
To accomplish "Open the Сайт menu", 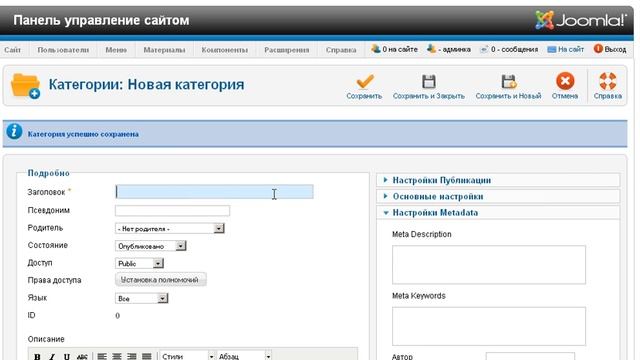I will pyautogui.click(x=12, y=50).
